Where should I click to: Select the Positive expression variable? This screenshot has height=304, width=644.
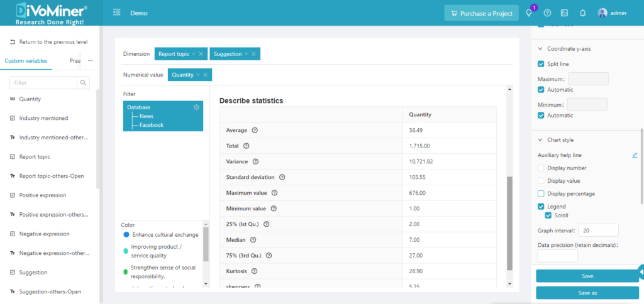pos(43,195)
